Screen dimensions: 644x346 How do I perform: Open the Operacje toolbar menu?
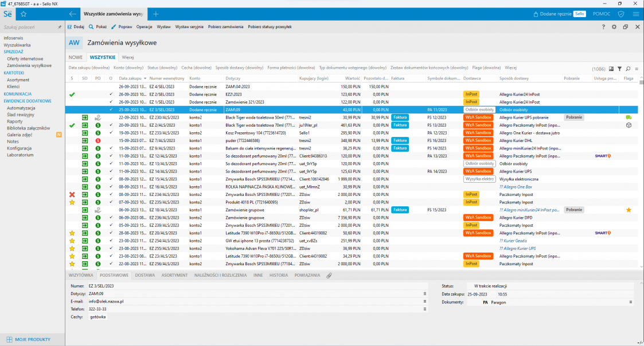pos(144,27)
